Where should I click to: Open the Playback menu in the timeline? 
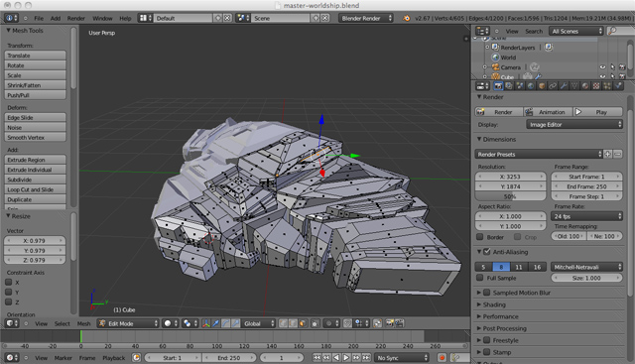click(114, 358)
